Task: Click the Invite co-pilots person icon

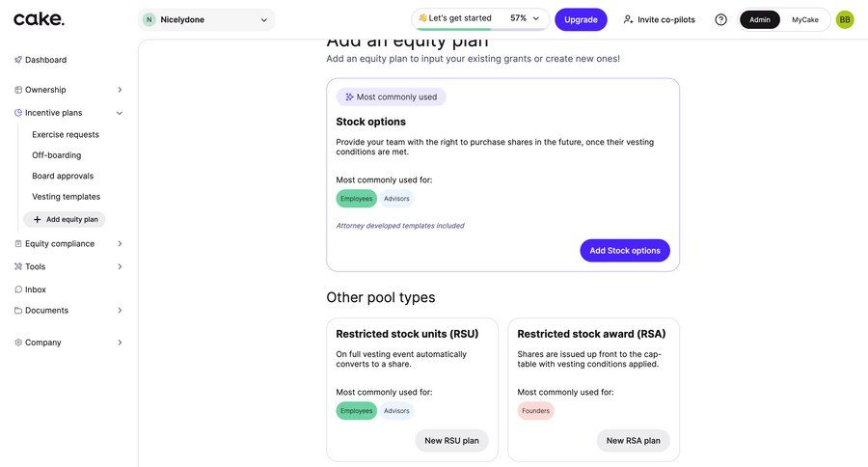Action: coord(629,19)
